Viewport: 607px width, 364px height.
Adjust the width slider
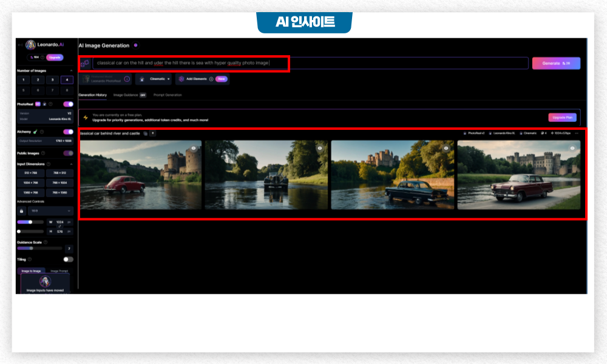point(30,222)
